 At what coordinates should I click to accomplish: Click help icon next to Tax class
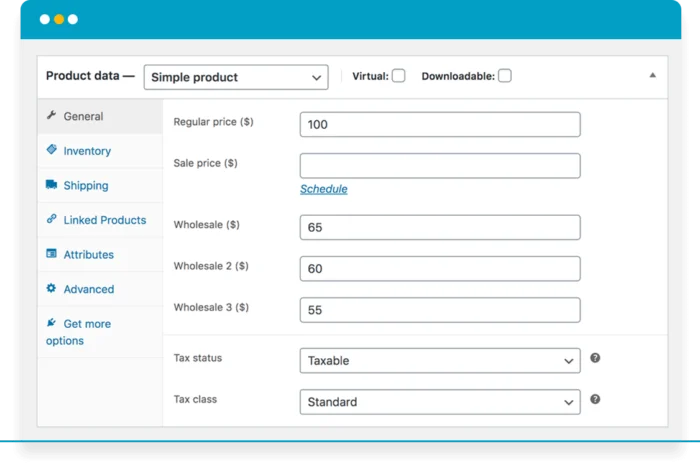point(595,399)
